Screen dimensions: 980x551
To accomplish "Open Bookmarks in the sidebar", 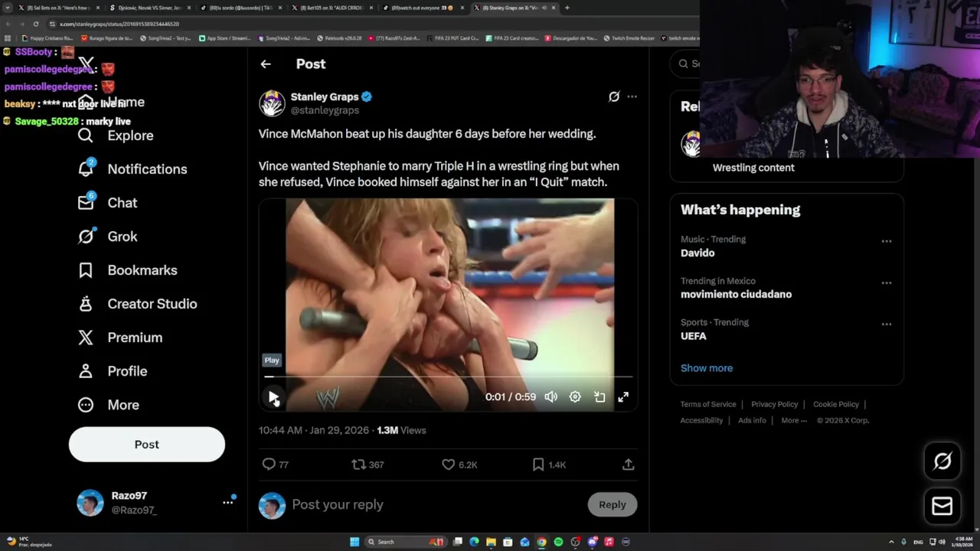I will (127, 270).
